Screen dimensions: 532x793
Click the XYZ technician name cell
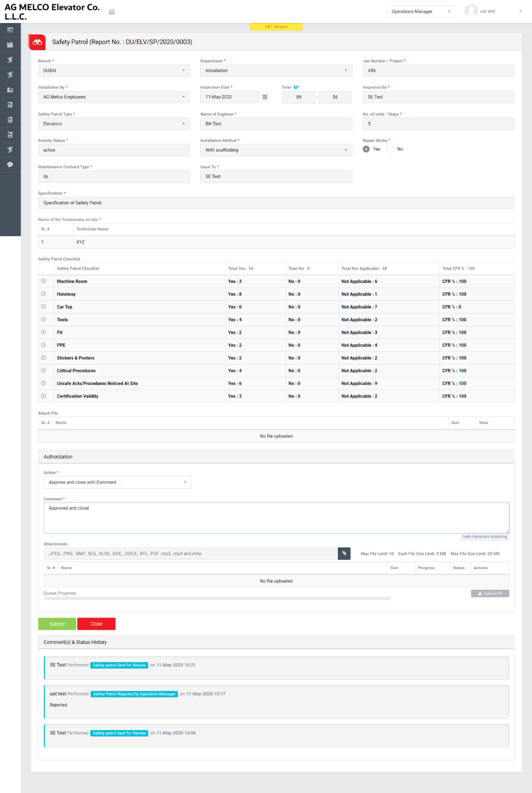[x=294, y=242]
